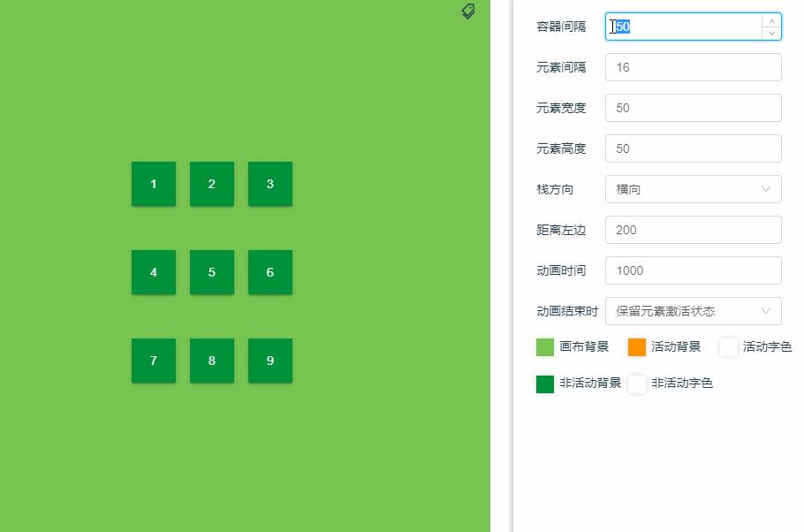Screen dimensions: 804x532
Task: Increase 容器间隔 with the up stepper
Action: [771, 20]
